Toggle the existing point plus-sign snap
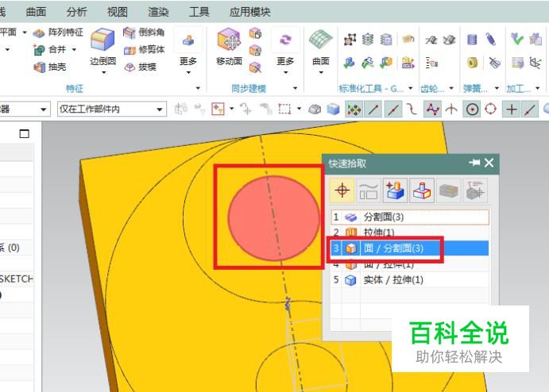 point(511,110)
